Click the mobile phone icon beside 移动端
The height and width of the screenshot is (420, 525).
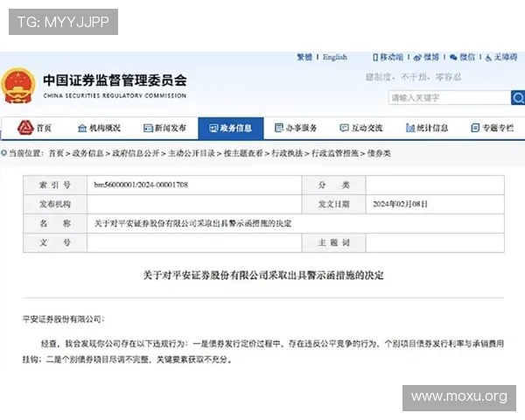pos(375,57)
